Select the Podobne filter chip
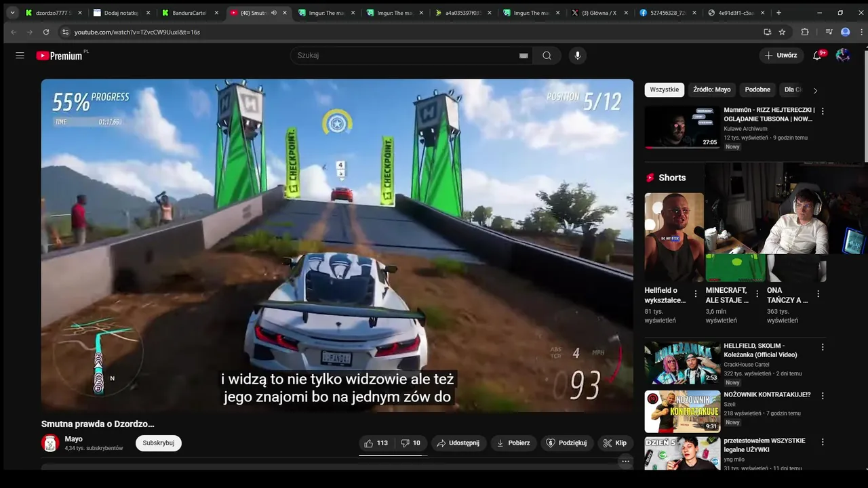Screen dimensions: 868x488 pos(757,89)
